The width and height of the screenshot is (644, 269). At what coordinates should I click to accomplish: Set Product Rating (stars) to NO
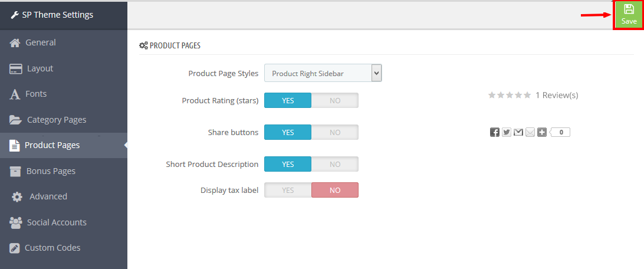click(x=335, y=100)
